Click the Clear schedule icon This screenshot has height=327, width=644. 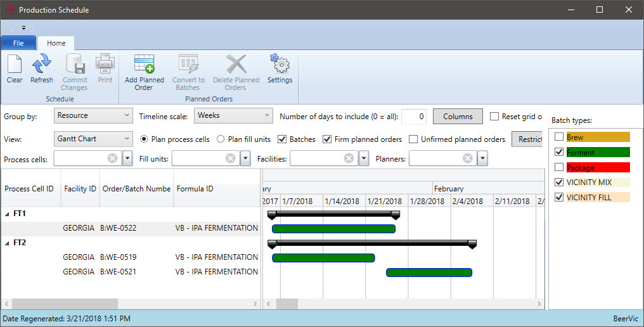tap(15, 65)
